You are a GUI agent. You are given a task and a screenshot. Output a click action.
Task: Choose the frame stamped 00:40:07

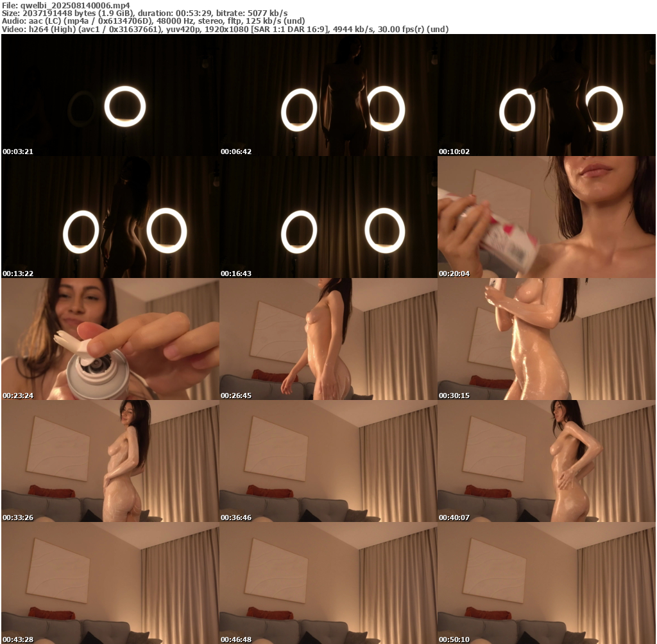547,461
